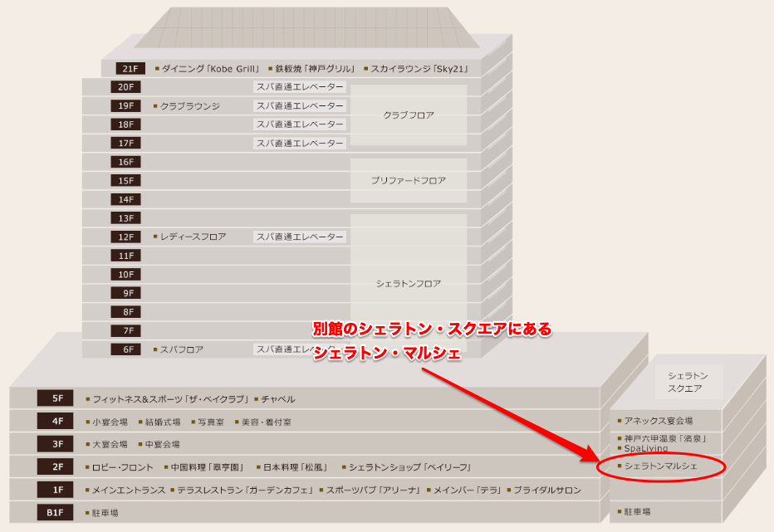Viewport: 774px width, 532px height.
Task: Click シェラトンマルシェ in the annex
Action: (x=660, y=466)
